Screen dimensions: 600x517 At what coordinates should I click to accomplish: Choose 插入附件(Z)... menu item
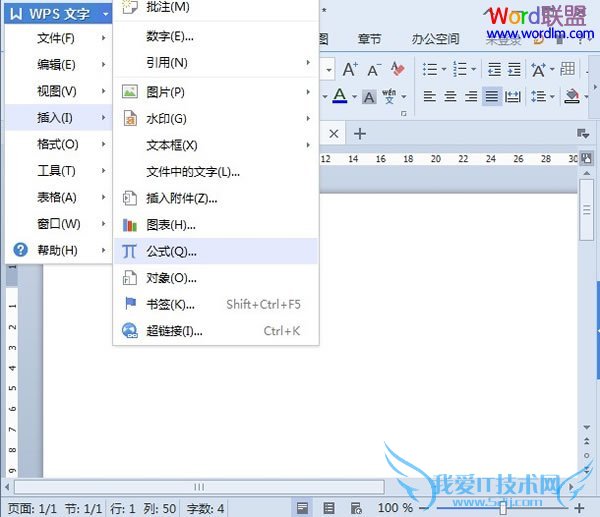point(216,199)
